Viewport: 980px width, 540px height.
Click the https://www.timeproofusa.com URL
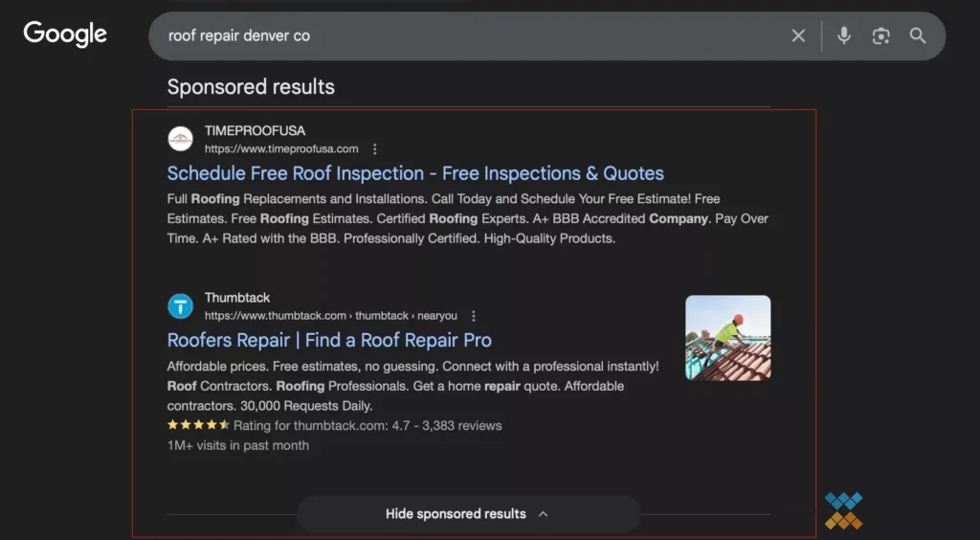click(281, 148)
